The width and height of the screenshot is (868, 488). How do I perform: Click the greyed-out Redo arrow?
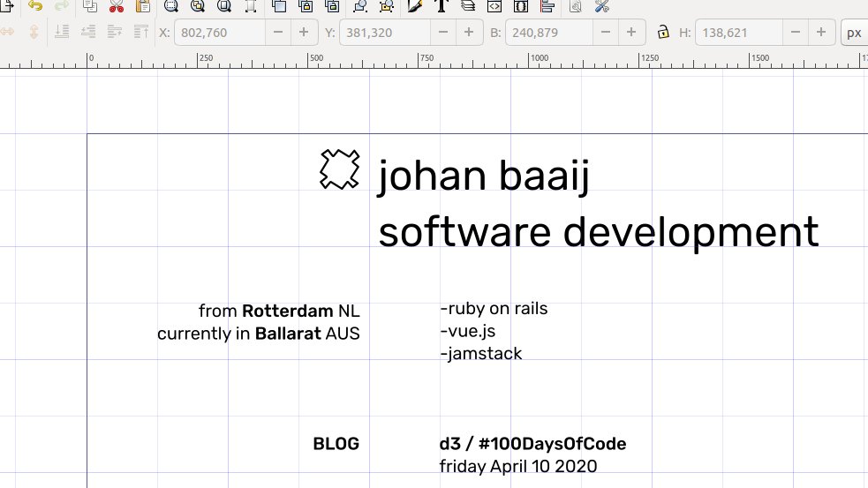pos(62,5)
